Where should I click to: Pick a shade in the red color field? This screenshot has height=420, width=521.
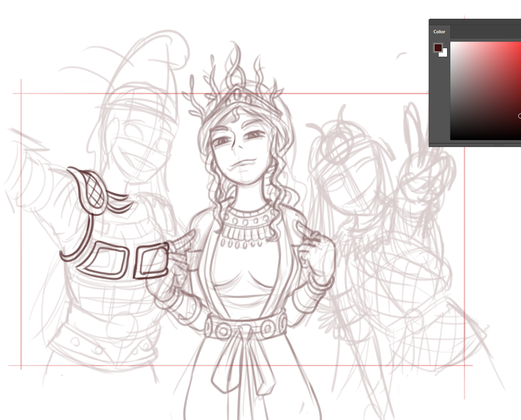(x=485, y=91)
